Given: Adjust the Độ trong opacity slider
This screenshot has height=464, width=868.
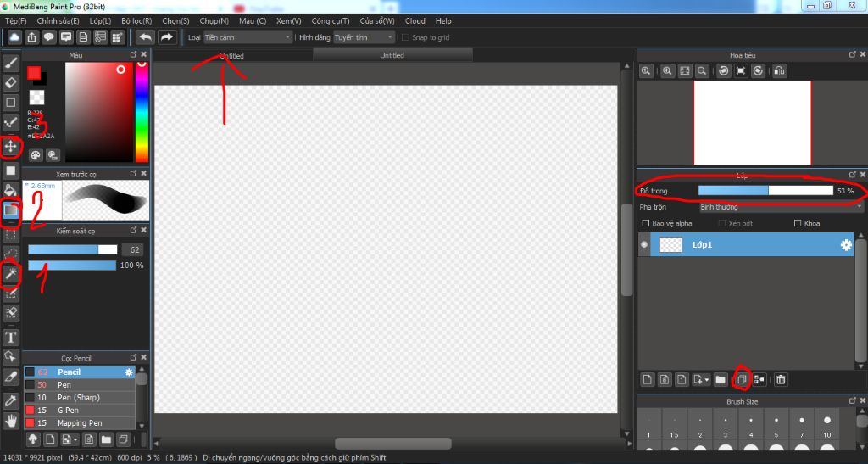Looking at the screenshot, I should [765, 191].
